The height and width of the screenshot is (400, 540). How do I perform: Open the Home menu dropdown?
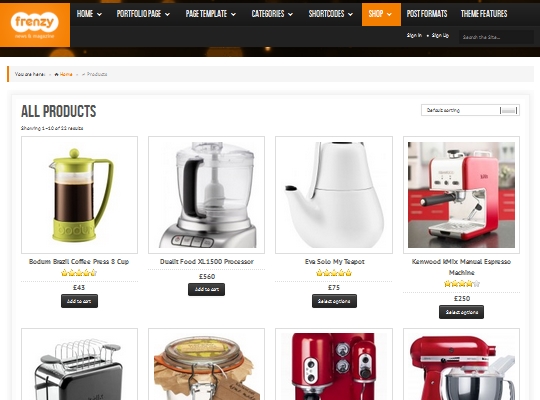click(x=89, y=14)
